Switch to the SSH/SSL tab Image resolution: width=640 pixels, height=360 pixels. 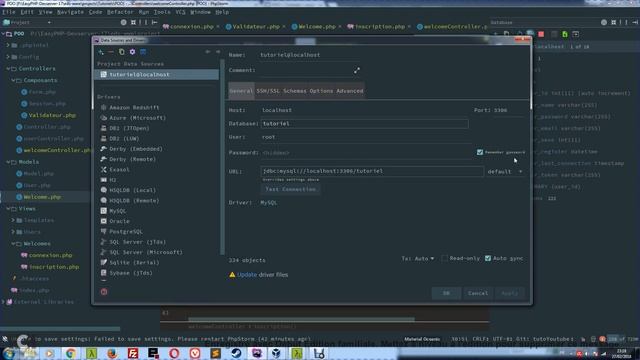(x=268, y=91)
